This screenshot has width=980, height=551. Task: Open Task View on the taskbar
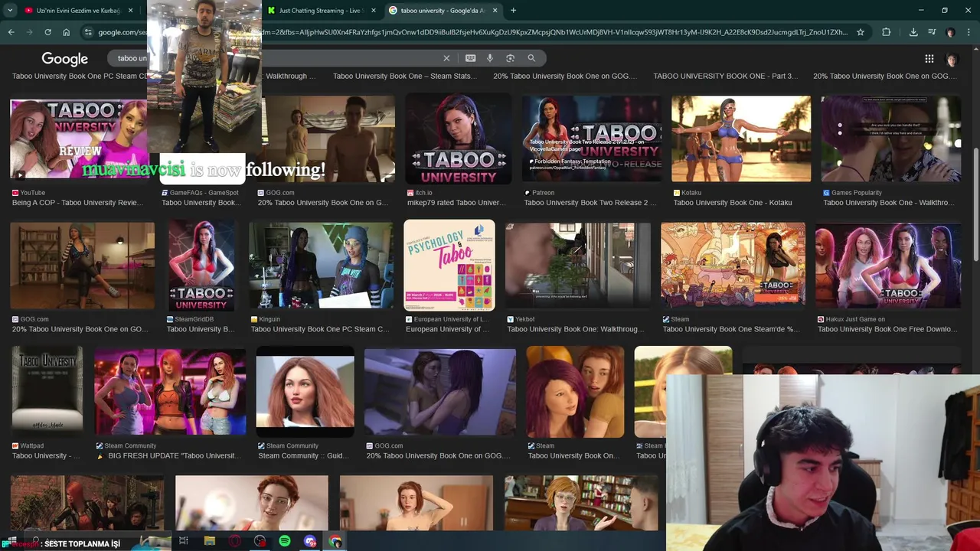tap(184, 541)
